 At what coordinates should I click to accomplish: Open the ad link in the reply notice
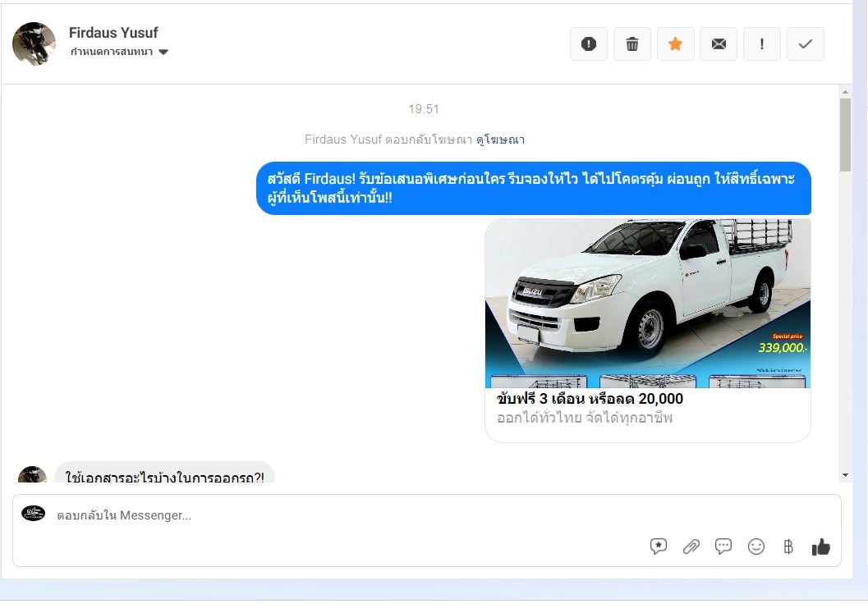[500, 140]
